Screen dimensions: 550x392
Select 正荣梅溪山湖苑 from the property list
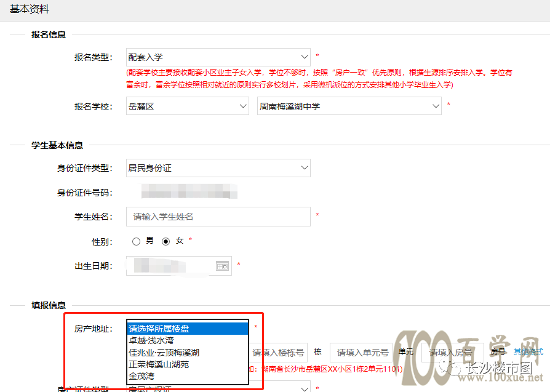188,364
